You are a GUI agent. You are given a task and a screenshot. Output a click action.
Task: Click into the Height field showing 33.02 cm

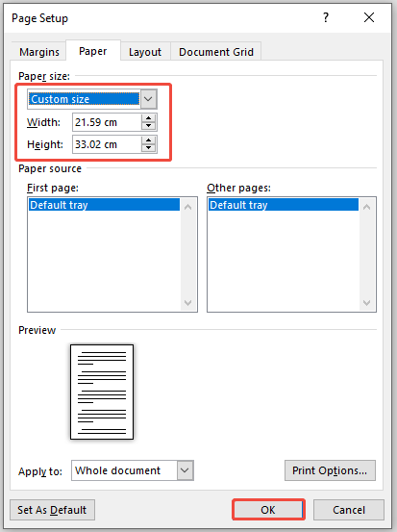pyautogui.click(x=107, y=144)
